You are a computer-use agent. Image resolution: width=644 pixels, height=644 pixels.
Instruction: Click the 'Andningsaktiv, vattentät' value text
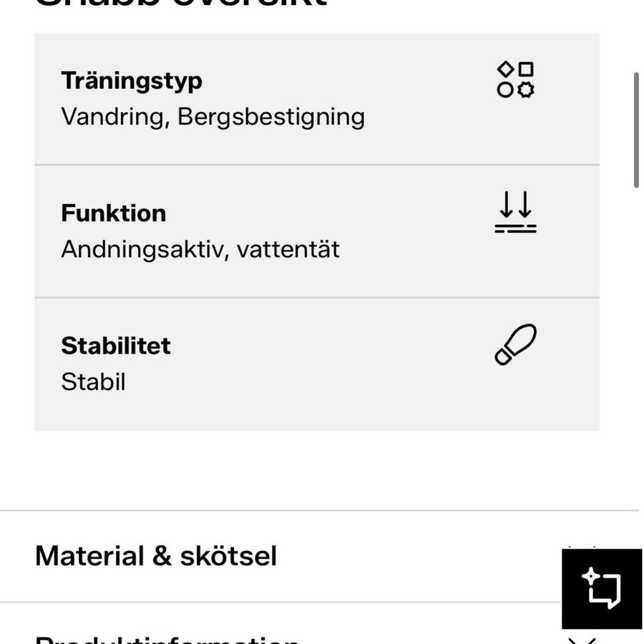tap(200, 249)
